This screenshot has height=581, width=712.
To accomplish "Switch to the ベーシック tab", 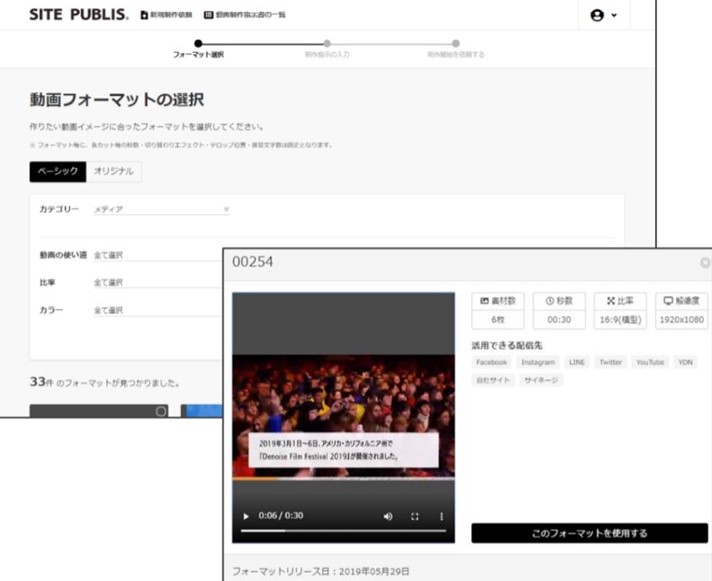I will 58,171.
